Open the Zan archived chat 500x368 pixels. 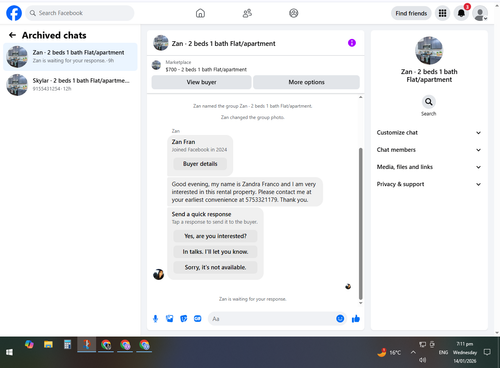pos(70,57)
